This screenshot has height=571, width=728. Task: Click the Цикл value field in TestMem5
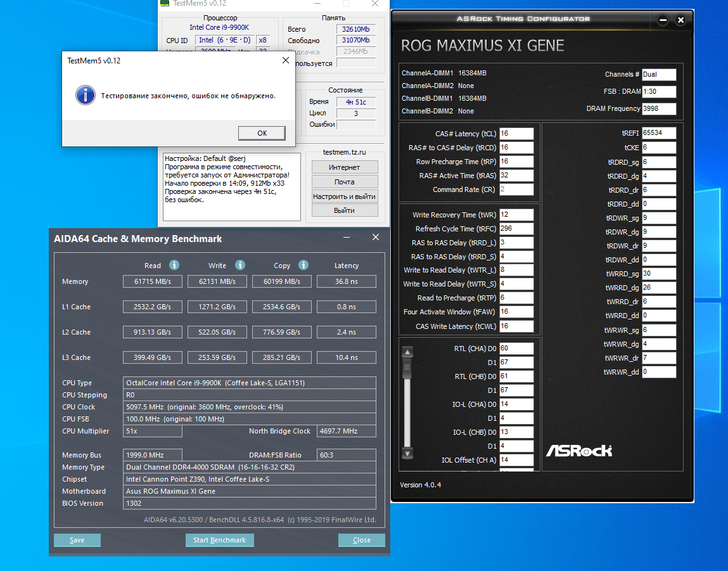pos(356,113)
